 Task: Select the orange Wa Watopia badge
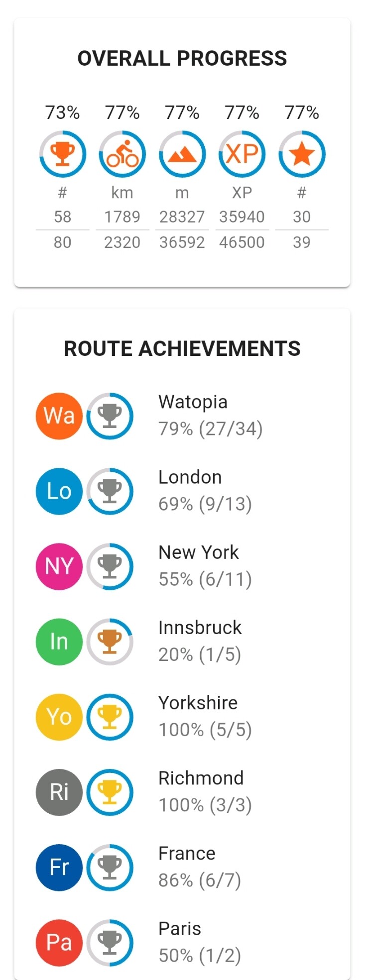59,416
